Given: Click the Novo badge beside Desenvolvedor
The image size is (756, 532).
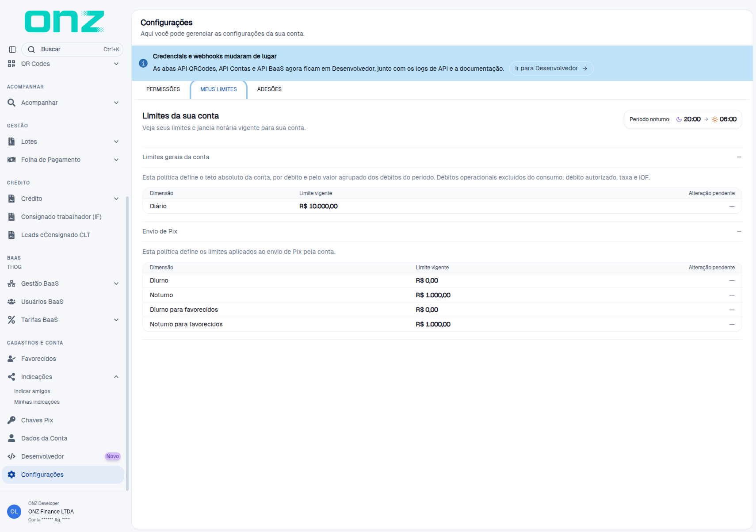Looking at the screenshot, I should coord(112,456).
